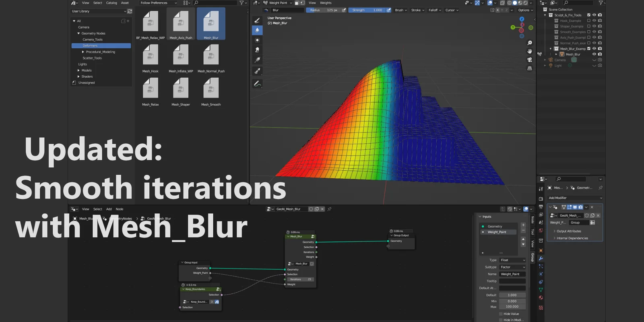
Task: Open the Physics properties tab icon
Action: pos(541,274)
